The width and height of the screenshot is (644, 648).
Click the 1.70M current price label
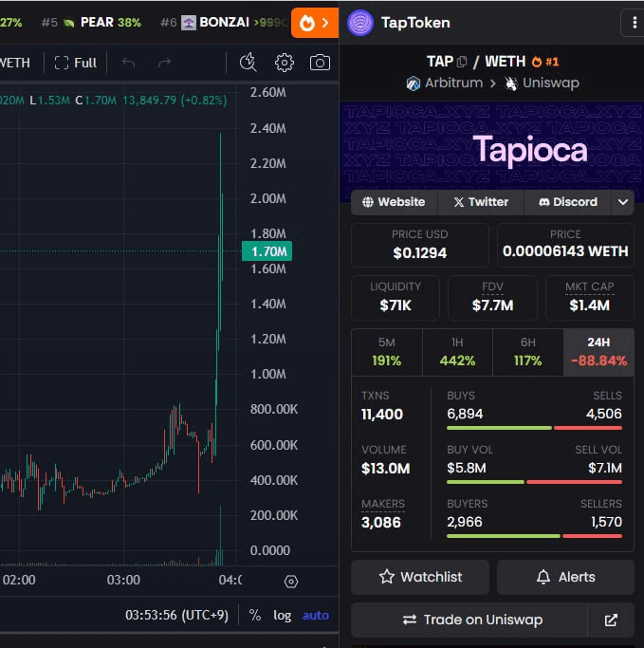(267, 251)
